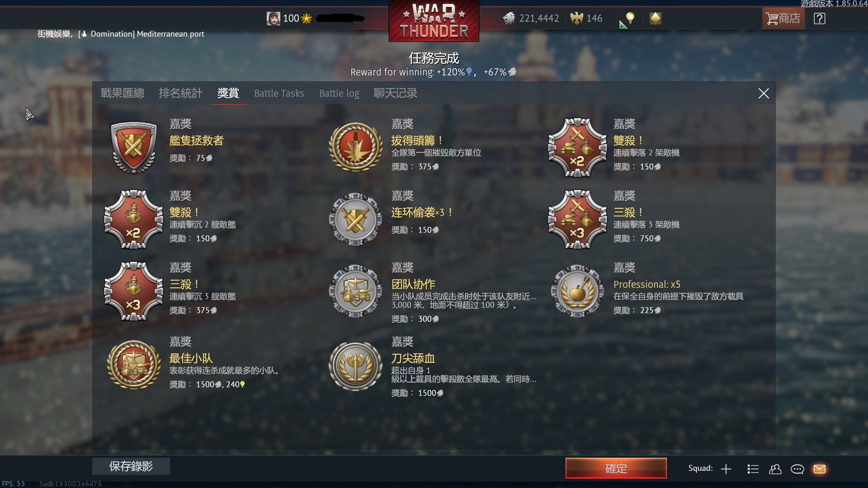Click the player avatar portrait

[273, 19]
